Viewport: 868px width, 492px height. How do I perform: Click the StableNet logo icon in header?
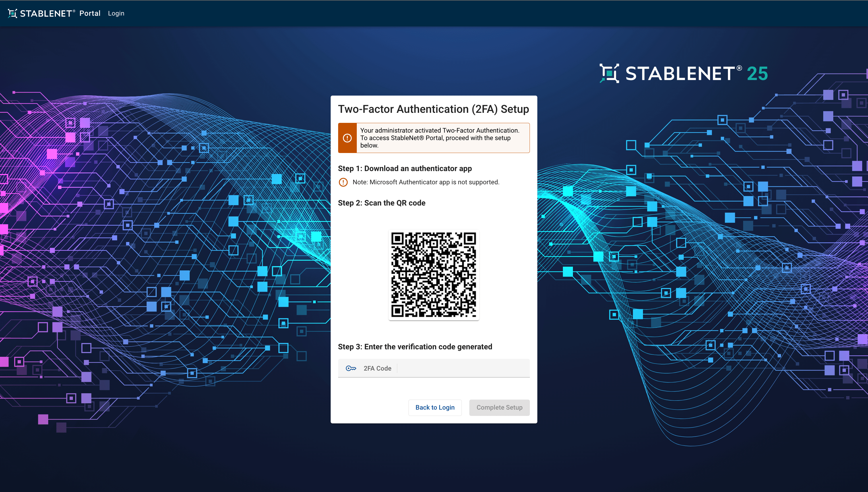coord(13,13)
